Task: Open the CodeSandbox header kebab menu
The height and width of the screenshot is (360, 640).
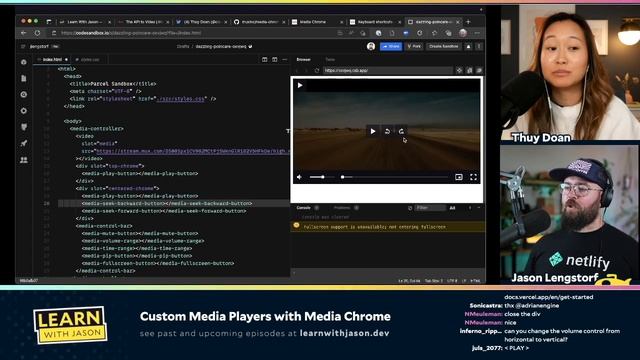Action: (479, 47)
